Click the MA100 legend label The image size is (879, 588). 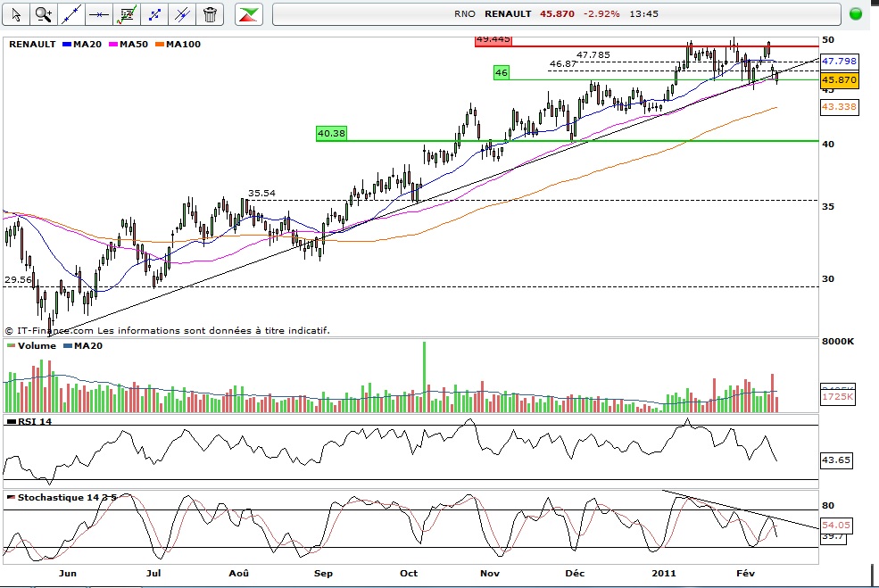(x=178, y=45)
